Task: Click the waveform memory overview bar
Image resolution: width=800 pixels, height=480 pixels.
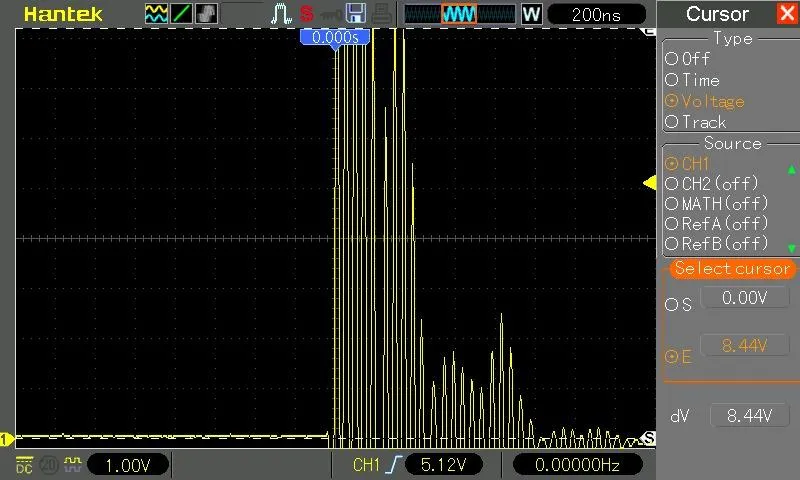Action: click(460, 14)
